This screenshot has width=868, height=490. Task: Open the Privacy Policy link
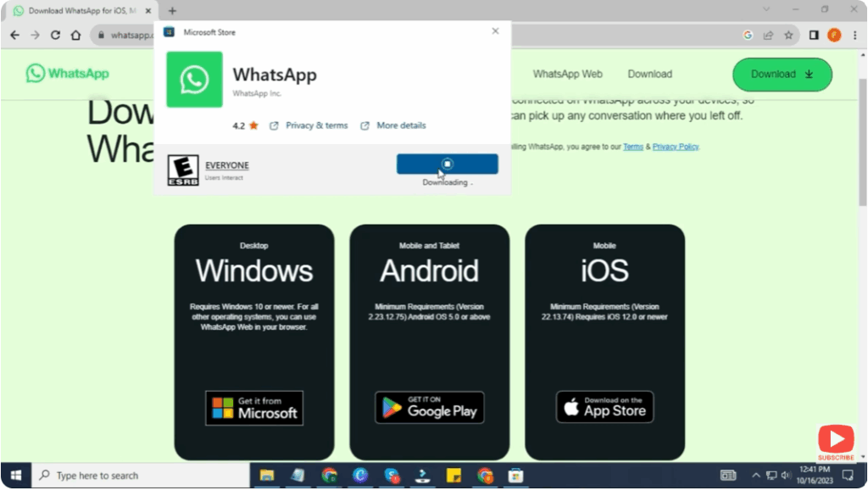pyautogui.click(x=675, y=146)
